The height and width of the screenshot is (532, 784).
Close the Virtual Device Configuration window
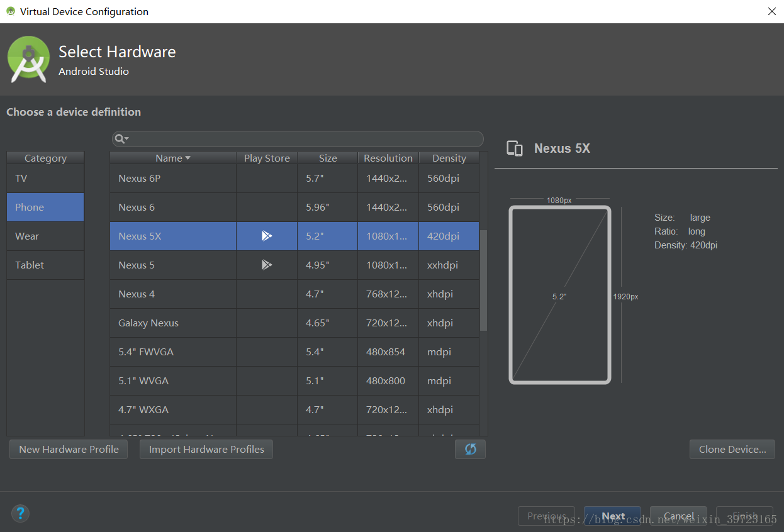pos(771,11)
